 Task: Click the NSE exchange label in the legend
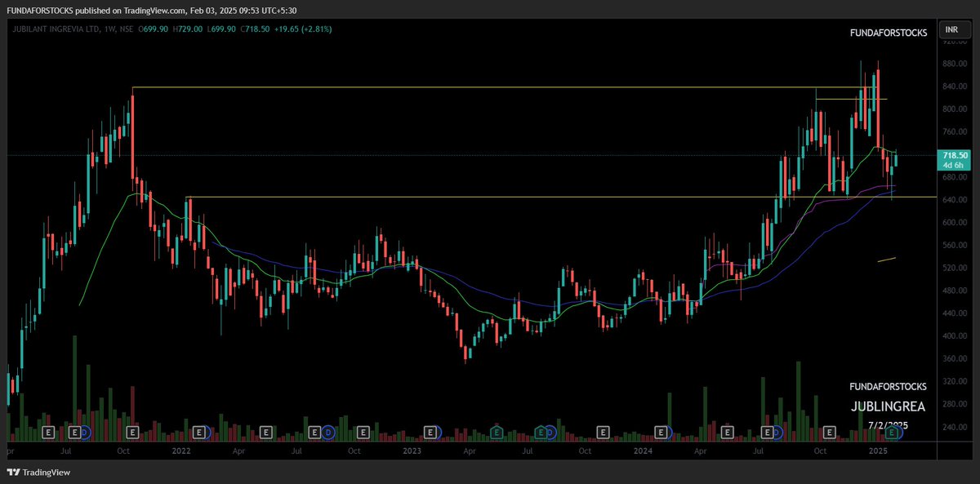coord(128,29)
